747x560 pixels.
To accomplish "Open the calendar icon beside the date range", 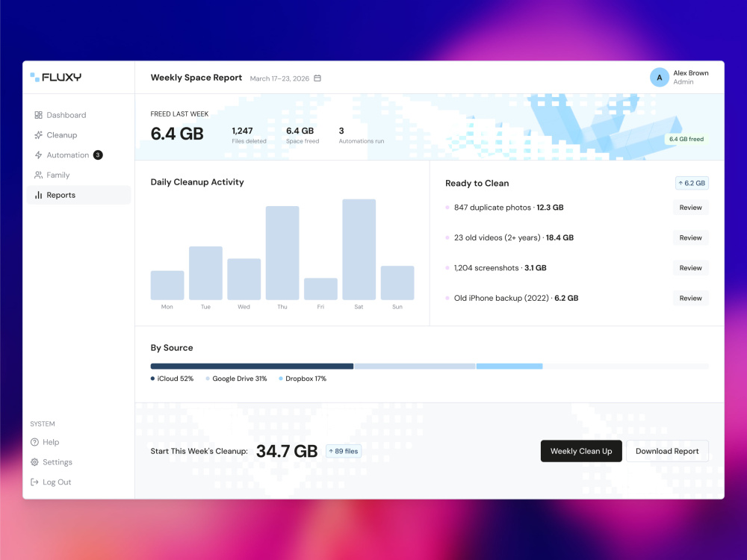I will pyautogui.click(x=317, y=78).
